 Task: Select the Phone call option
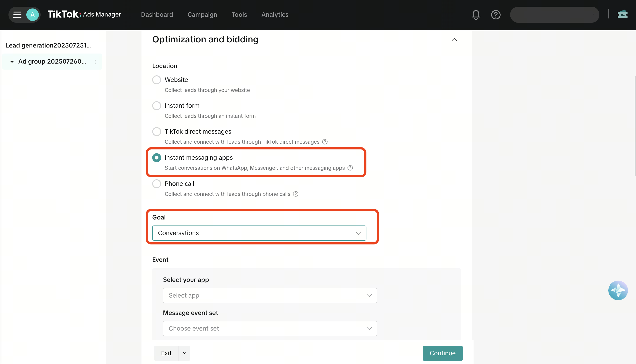157,184
